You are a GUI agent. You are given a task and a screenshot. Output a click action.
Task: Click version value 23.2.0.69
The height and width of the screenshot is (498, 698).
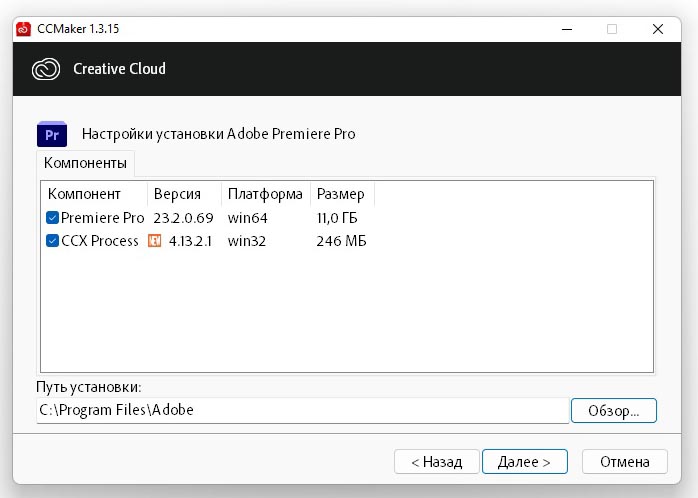click(x=183, y=218)
